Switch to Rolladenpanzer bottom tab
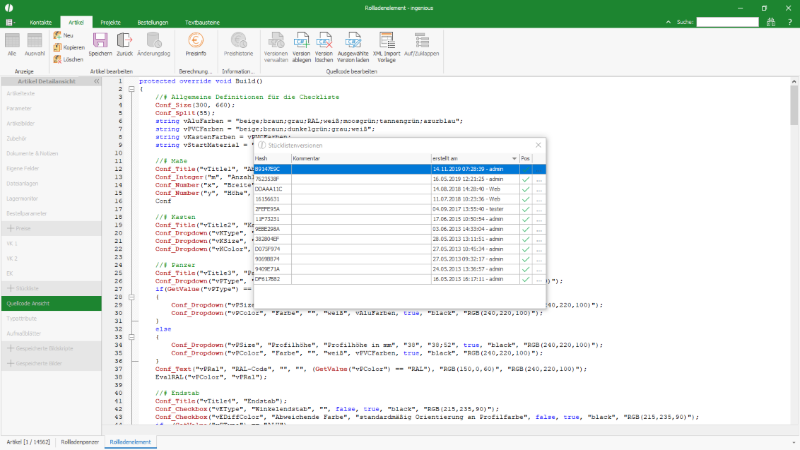 [x=80, y=442]
